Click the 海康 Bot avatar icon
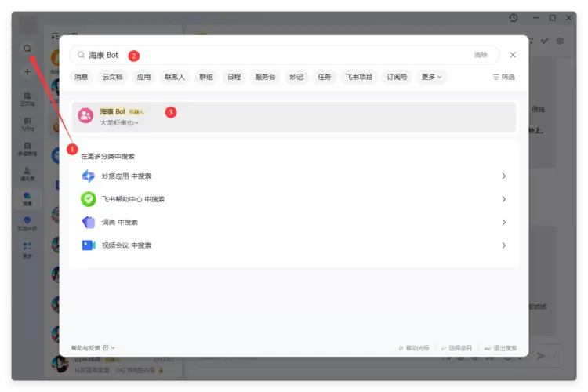This screenshot has height=392, width=588. [85, 116]
